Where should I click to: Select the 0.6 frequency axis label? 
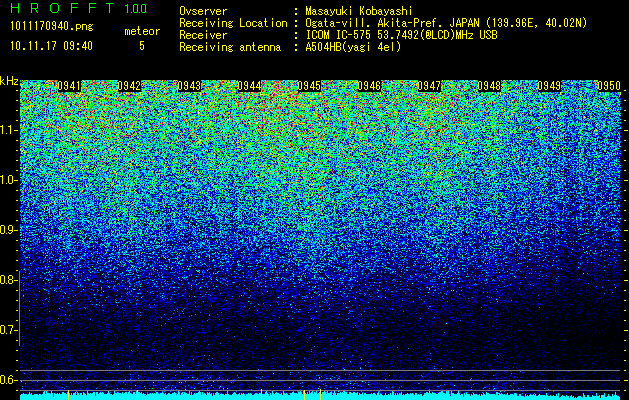[7, 380]
